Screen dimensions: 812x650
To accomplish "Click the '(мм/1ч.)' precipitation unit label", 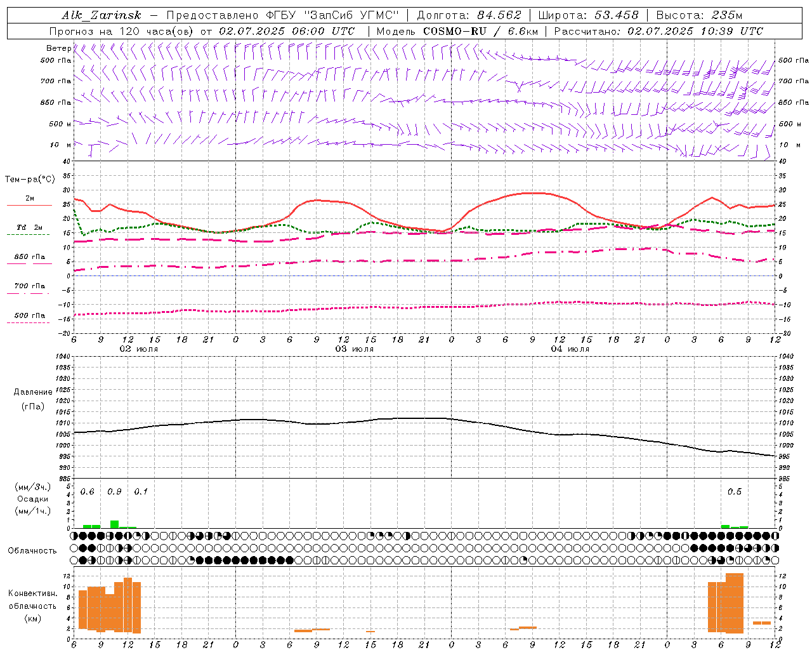I will point(32,511).
